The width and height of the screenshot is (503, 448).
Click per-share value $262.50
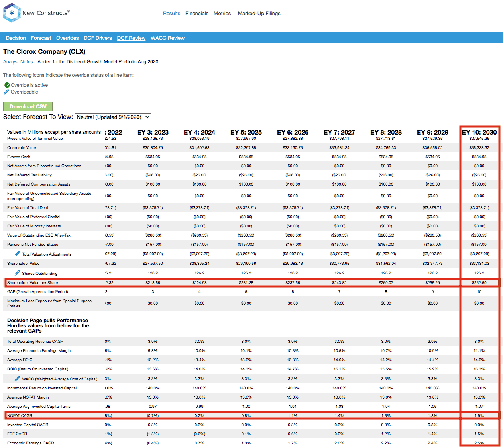coord(479,283)
